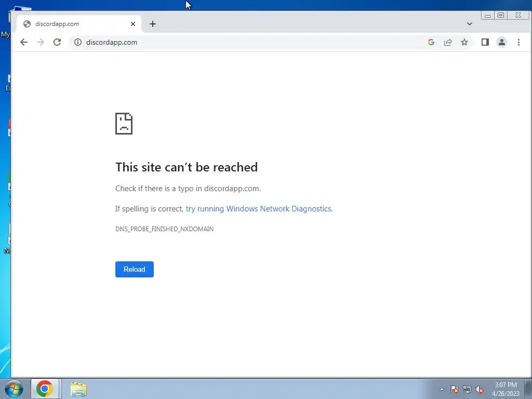Click the blue Reload button
The width and height of the screenshot is (532, 399).
pos(135,269)
